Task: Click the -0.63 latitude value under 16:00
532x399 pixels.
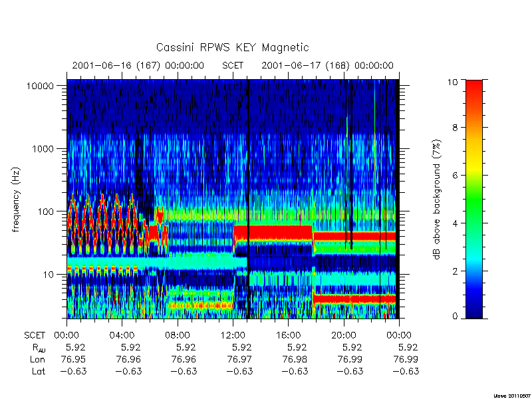Action: point(295,371)
